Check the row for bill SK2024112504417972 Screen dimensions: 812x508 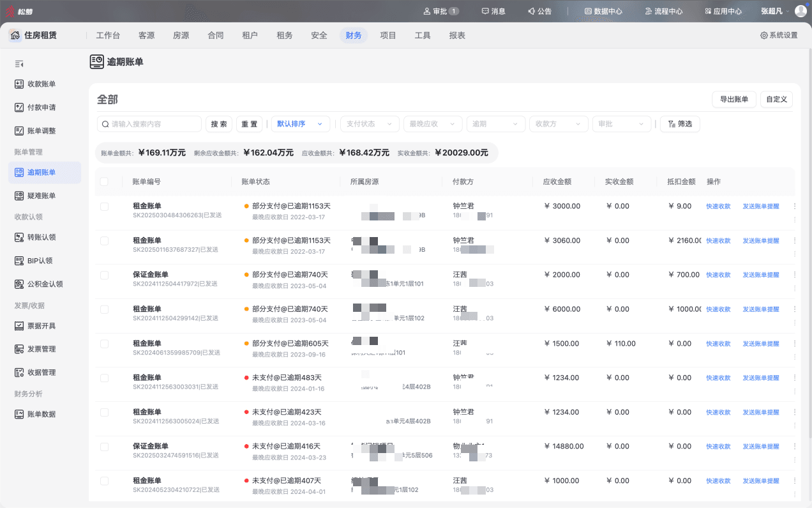pos(104,275)
